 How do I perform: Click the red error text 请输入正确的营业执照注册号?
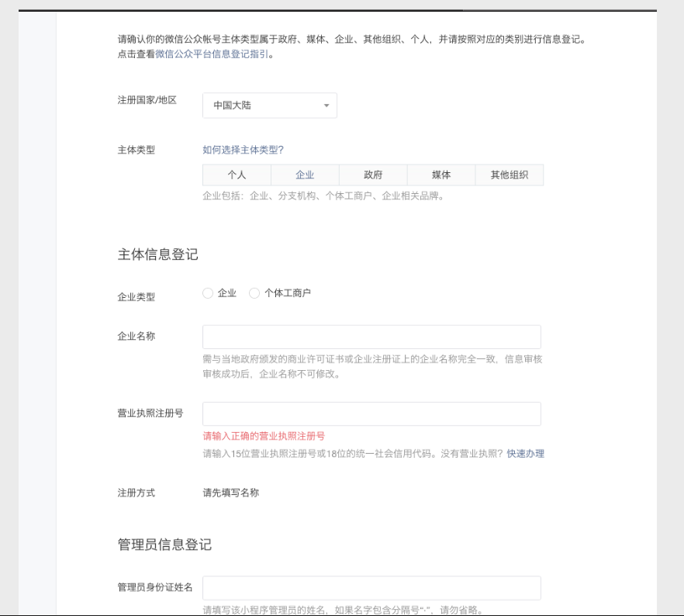pos(264,436)
